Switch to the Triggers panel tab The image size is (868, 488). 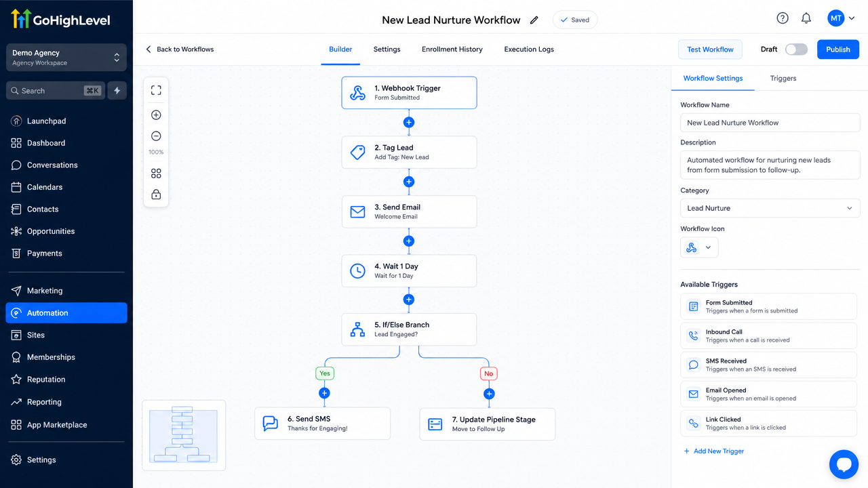tap(783, 79)
